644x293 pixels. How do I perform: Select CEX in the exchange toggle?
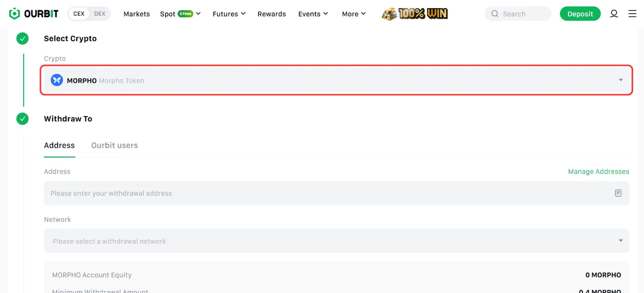[x=79, y=14]
